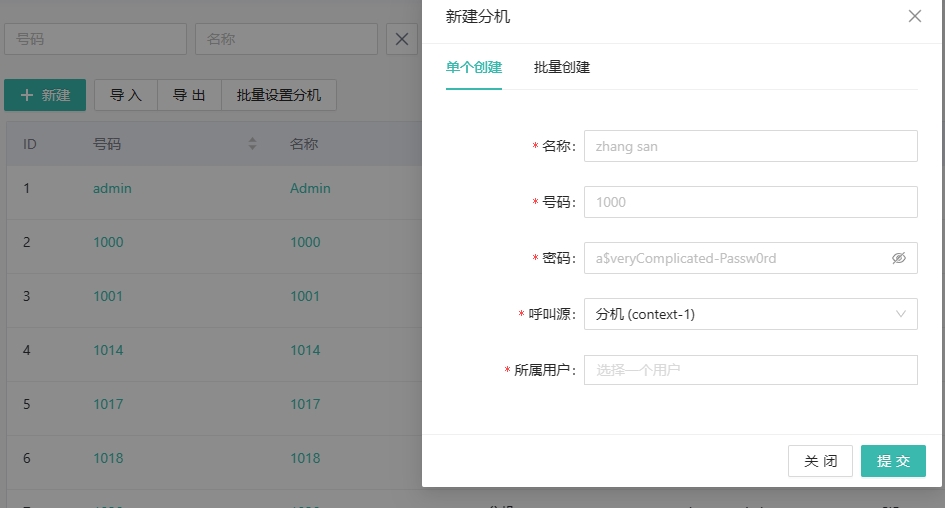Sort the 号码 column using arrows
The image size is (945, 508).
click(x=253, y=144)
